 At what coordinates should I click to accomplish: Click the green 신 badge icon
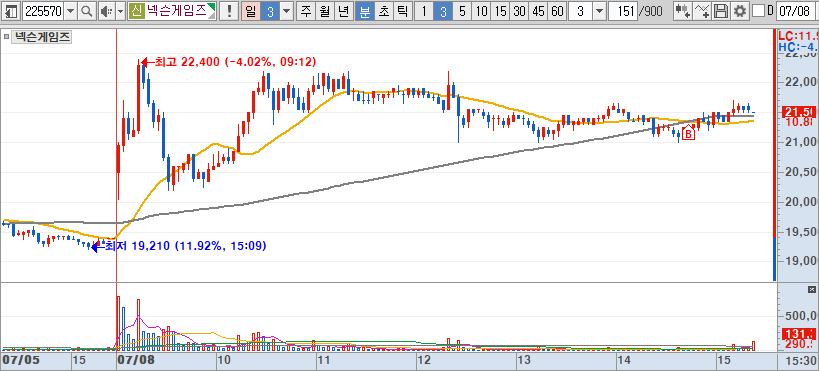click(136, 10)
